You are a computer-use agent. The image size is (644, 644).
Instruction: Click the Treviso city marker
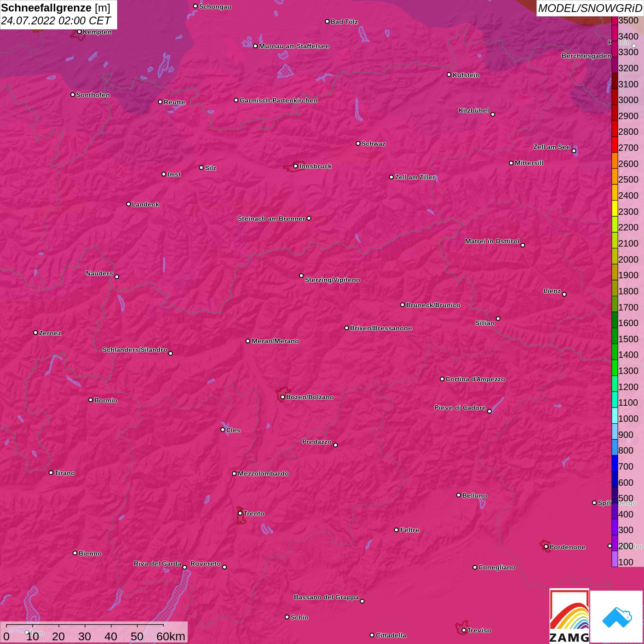click(464, 630)
